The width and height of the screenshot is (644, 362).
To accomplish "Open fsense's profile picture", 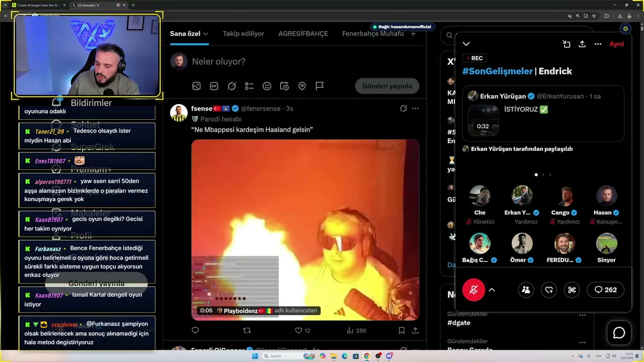I will (179, 113).
